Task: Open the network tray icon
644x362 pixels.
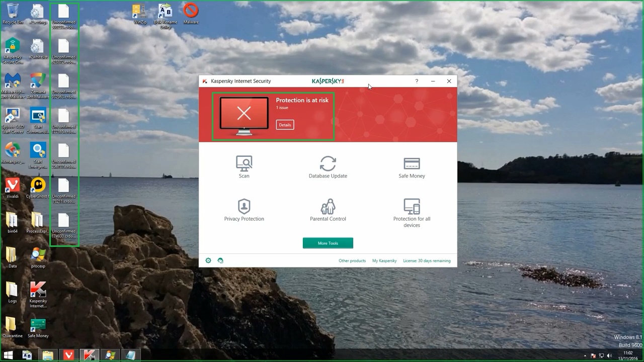Action: (x=601, y=356)
